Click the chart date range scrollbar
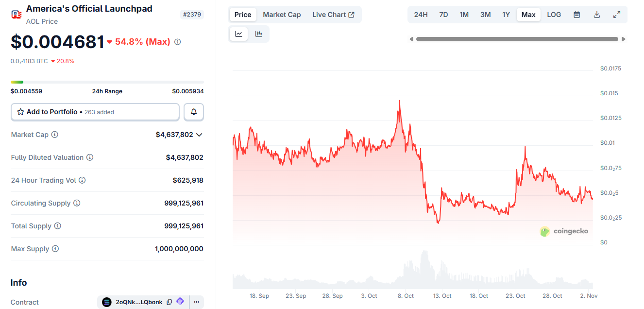The height and width of the screenshot is (309, 644). point(517,39)
